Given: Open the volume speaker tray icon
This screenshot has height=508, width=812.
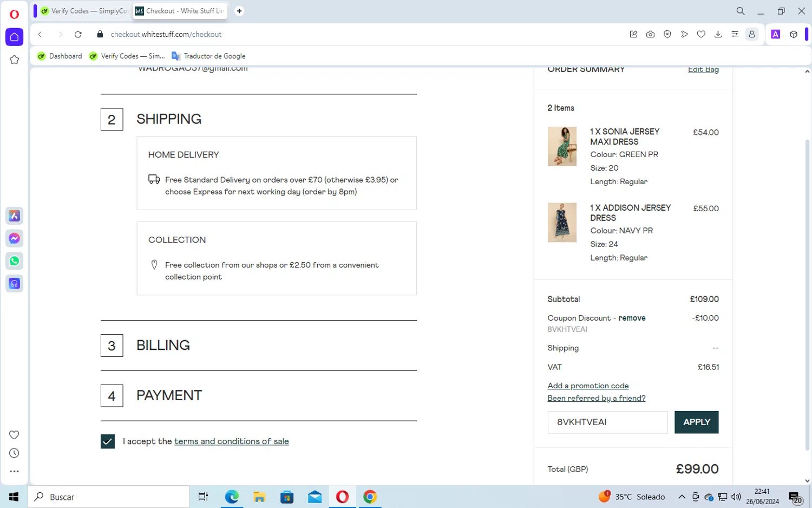Looking at the screenshot, I should pyautogui.click(x=736, y=497).
